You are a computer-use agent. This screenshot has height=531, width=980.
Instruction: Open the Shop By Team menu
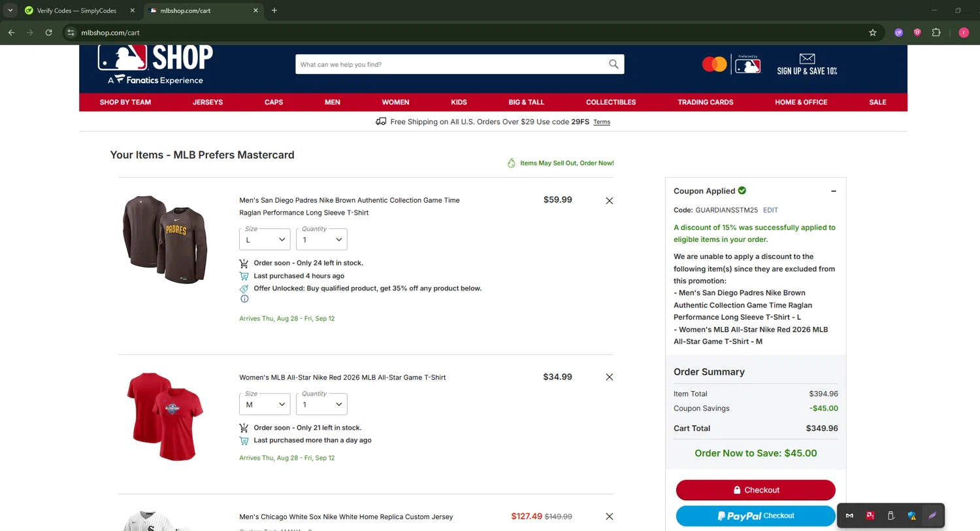click(x=125, y=102)
